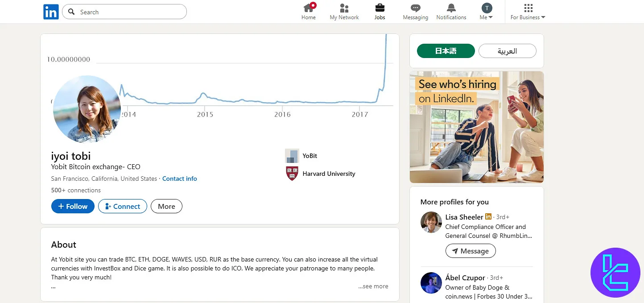Expand About with see more
Image resolution: width=644 pixels, height=303 pixels.
[373, 286]
